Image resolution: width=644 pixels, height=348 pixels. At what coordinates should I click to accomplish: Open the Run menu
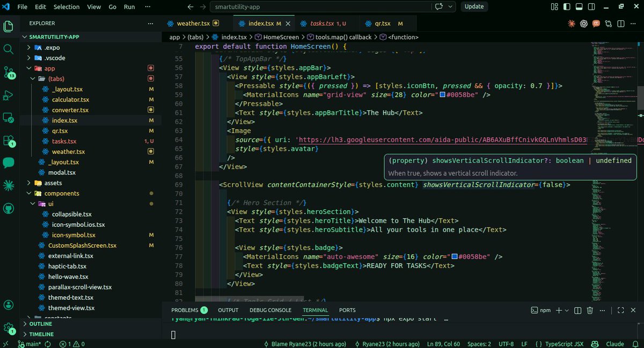(129, 6)
